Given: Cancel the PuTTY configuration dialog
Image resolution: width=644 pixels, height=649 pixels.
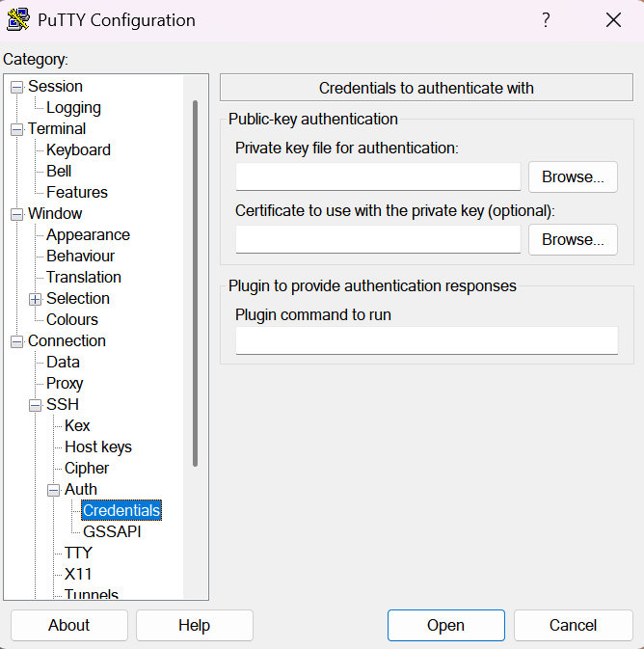Looking at the screenshot, I should (573, 625).
